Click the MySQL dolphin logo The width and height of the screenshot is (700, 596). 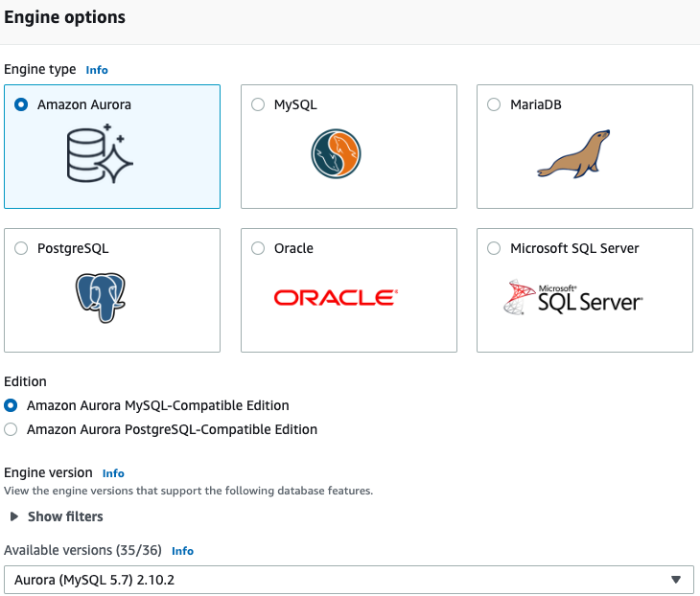click(336, 153)
